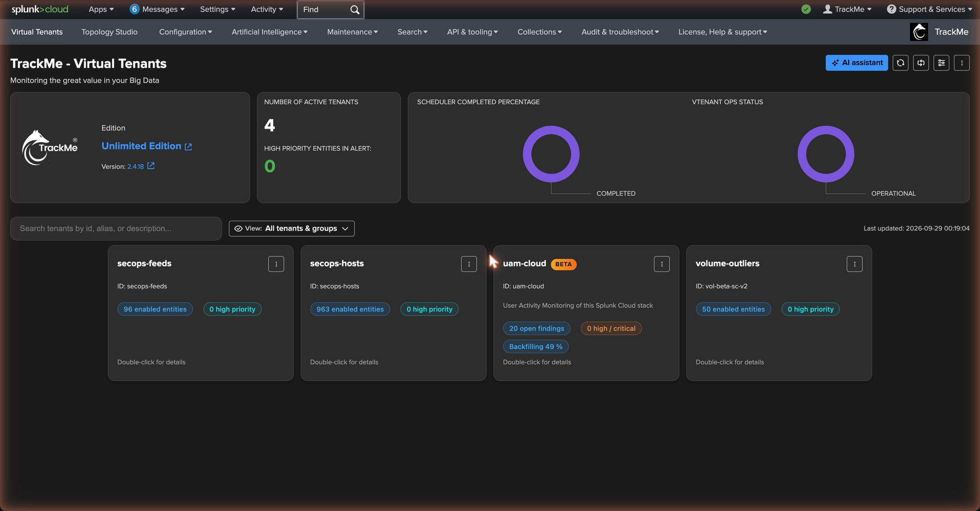The image size is (980, 511).
Task: Open the volume-outliers card three-dot menu
Action: point(854,264)
